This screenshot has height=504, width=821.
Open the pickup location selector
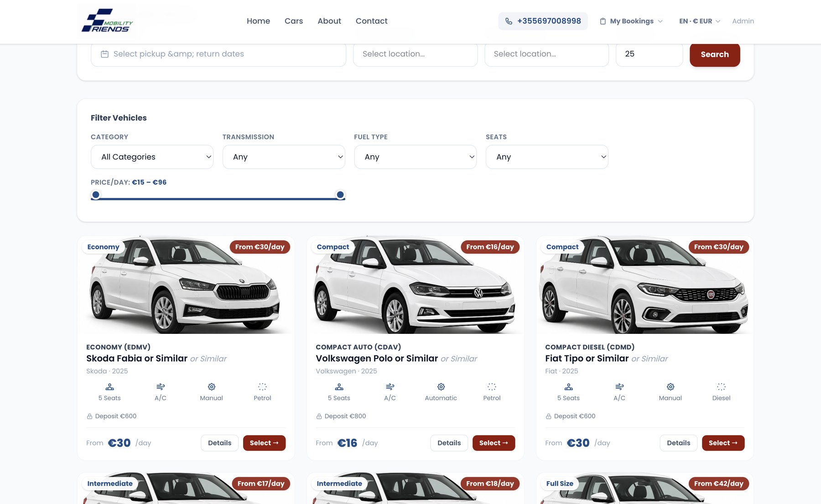pyautogui.click(x=416, y=54)
